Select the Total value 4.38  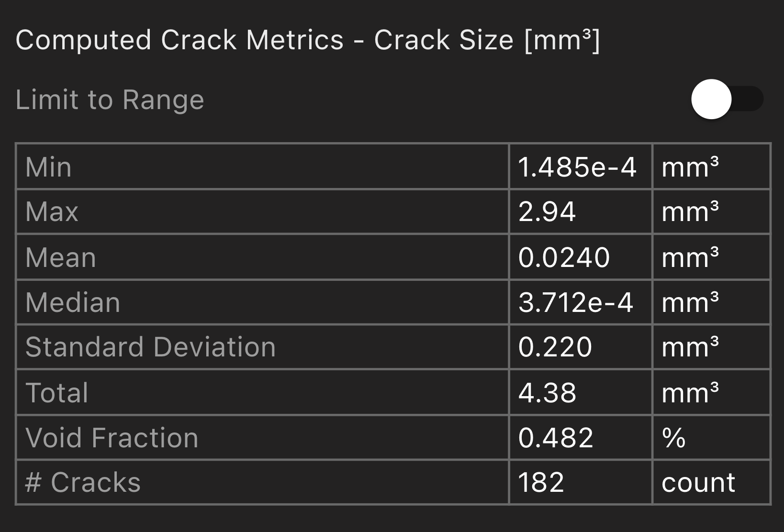click(x=547, y=392)
